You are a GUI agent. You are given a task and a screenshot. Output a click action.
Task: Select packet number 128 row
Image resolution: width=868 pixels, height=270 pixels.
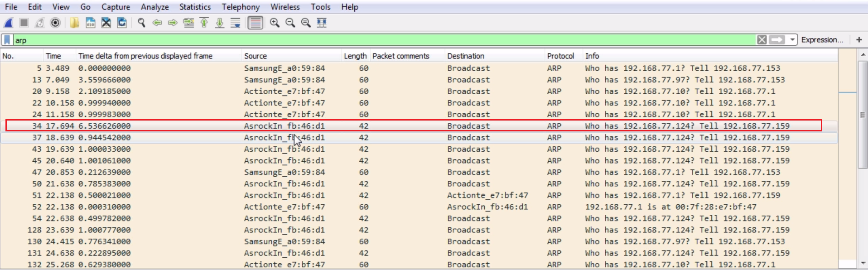pos(419,230)
